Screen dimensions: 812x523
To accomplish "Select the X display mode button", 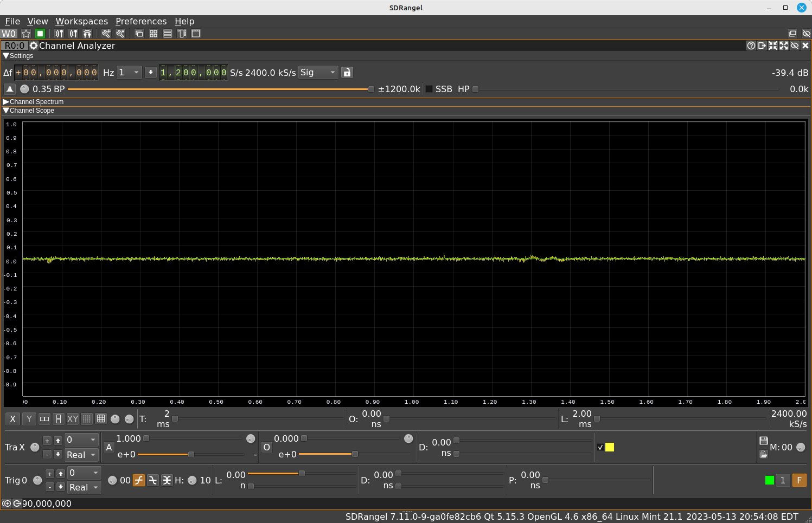I will click(x=13, y=419).
